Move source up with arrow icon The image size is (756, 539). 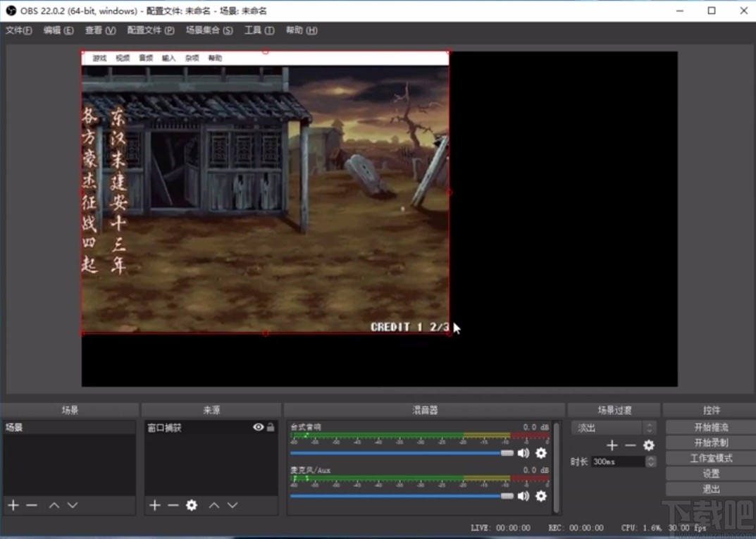point(214,504)
